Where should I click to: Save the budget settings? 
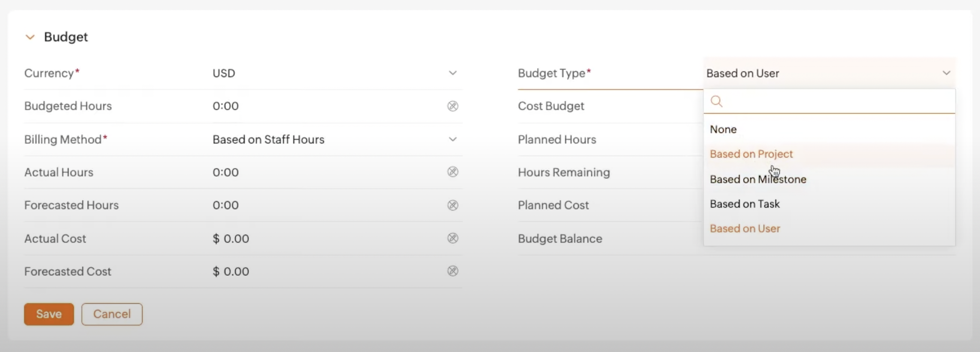tap(49, 314)
